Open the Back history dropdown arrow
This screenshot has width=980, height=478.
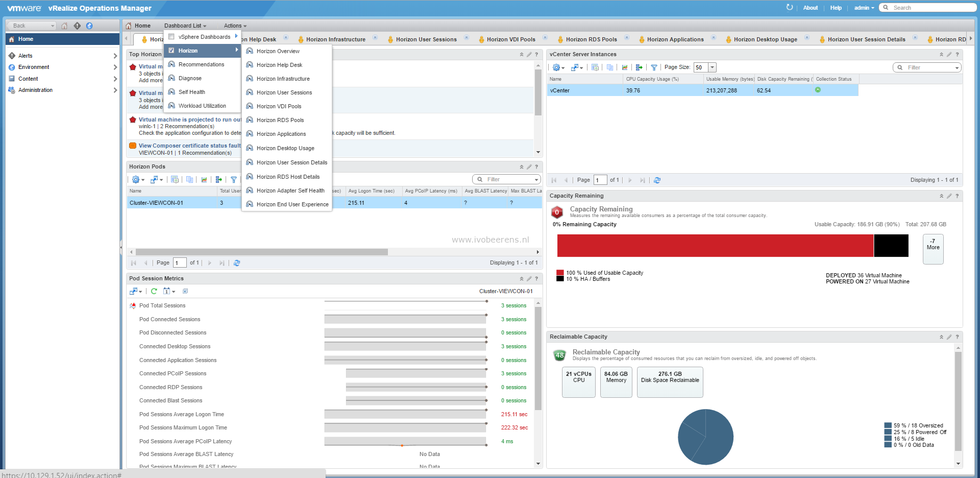click(x=52, y=26)
